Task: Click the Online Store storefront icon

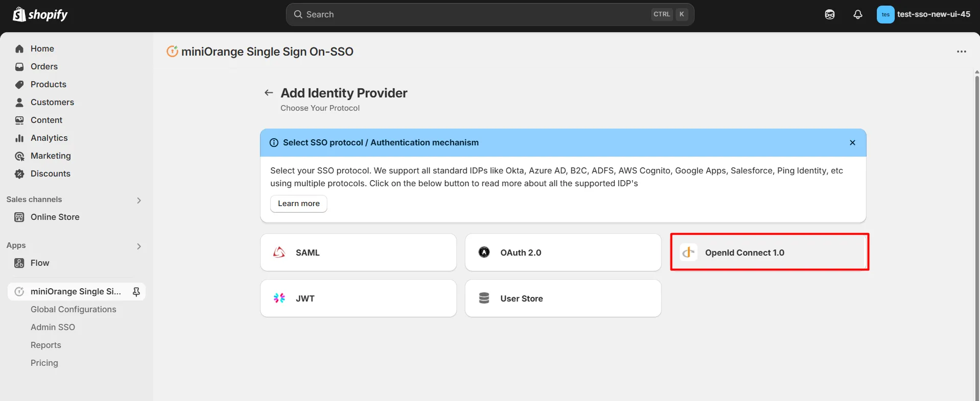Action: pyautogui.click(x=19, y=217)
